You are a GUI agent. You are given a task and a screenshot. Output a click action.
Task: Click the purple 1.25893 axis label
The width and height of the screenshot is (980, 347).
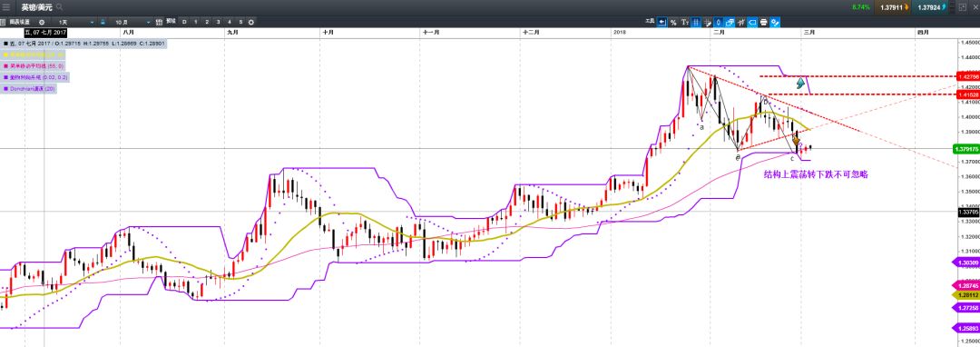965,328
